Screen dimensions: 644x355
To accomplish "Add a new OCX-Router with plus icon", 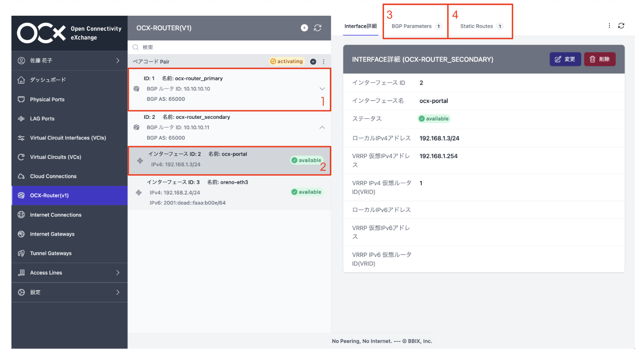I will (x=304, y=28).
